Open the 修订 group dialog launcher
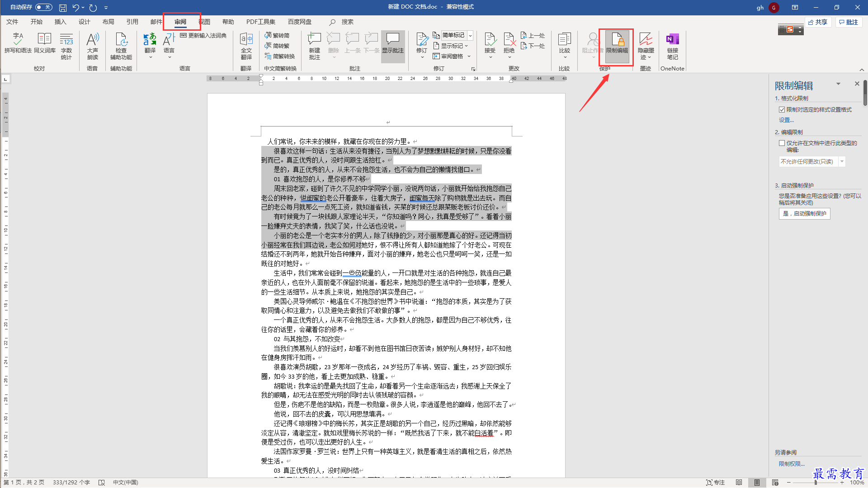Image resolution: width=868 pixels, height=488 pixels. [473, 69]
